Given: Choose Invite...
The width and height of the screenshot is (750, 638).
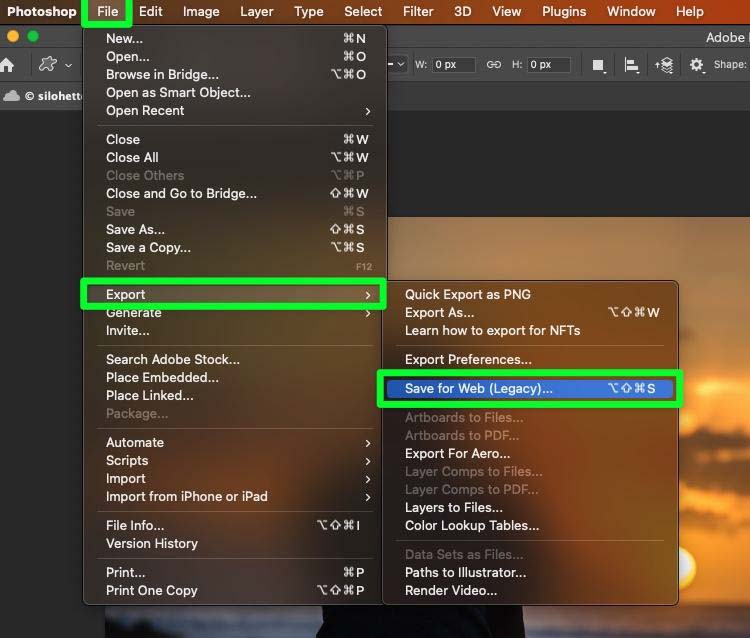Looking at the screenshot, I should pos(234,330).
